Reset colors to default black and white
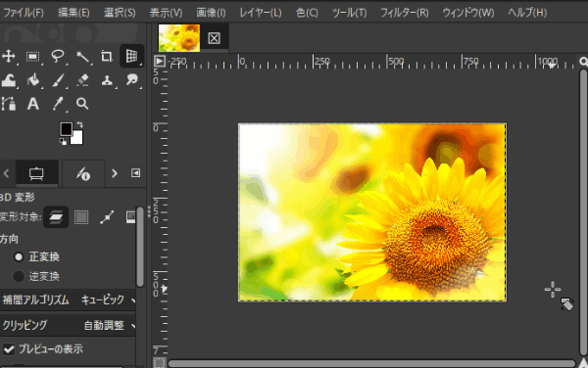Viewport: 588px width, 368px height. (x=63, y=142)
